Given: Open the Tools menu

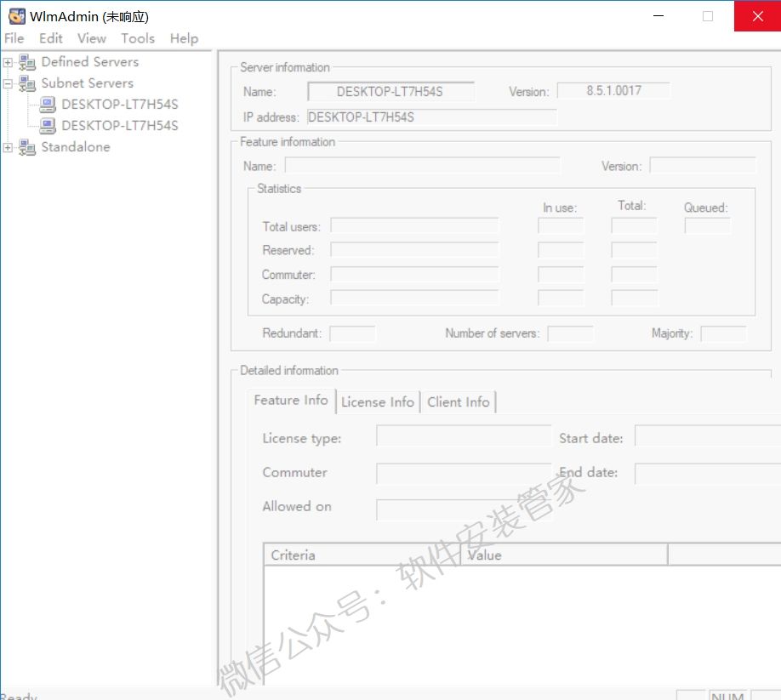Looking at the screenshot, I should pyautogui.click(x=138, y=38).
